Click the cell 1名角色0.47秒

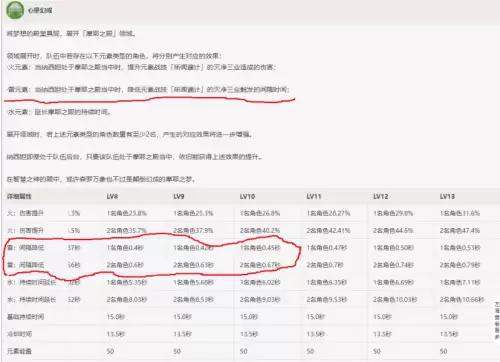pyautogui.click(x=327, y=248)
